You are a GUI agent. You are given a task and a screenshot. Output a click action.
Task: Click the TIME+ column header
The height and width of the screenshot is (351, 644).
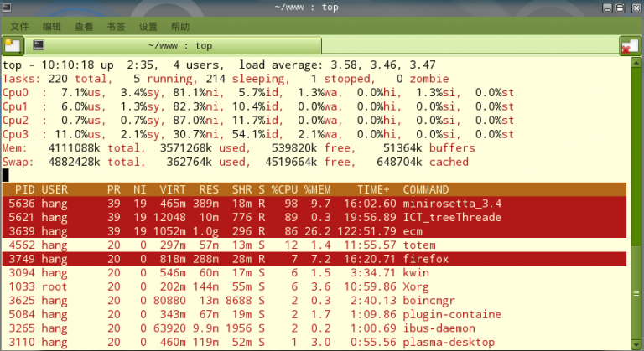pyautogui.click(x=373, y=189)
